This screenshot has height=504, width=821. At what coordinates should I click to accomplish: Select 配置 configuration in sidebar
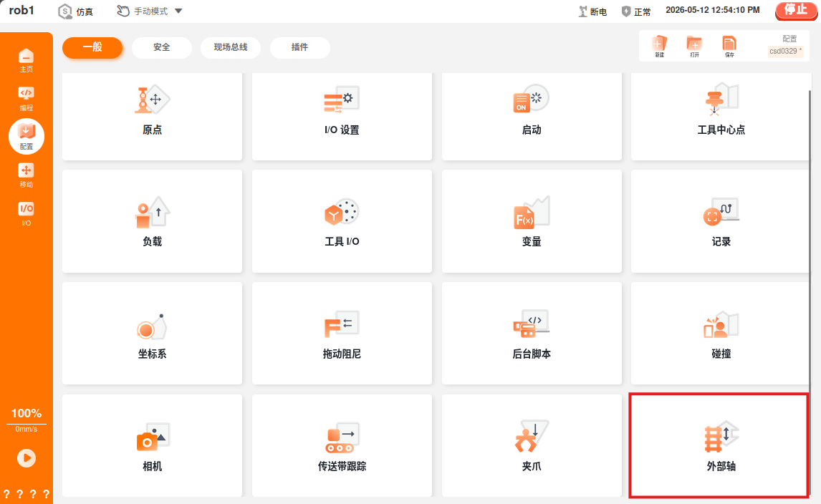[27, 137]
